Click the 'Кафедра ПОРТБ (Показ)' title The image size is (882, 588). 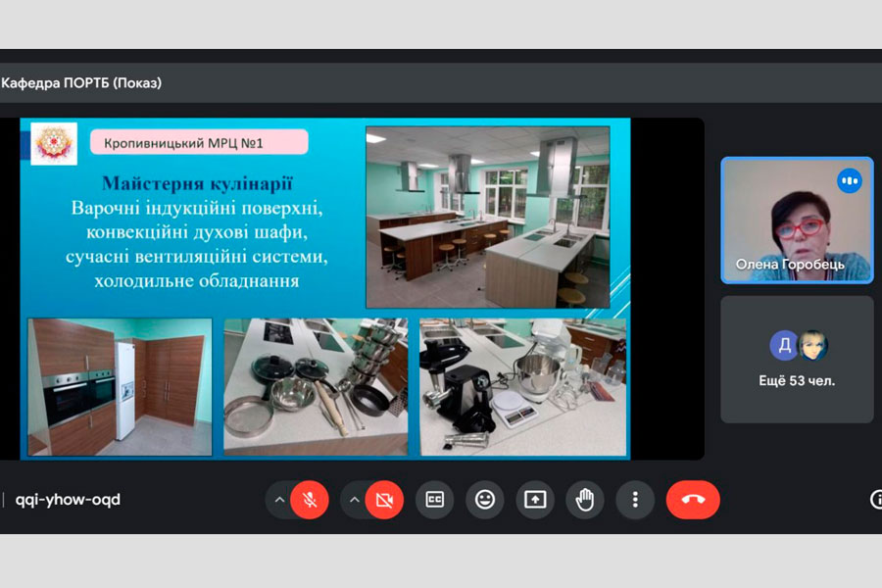tap(81, 82)
